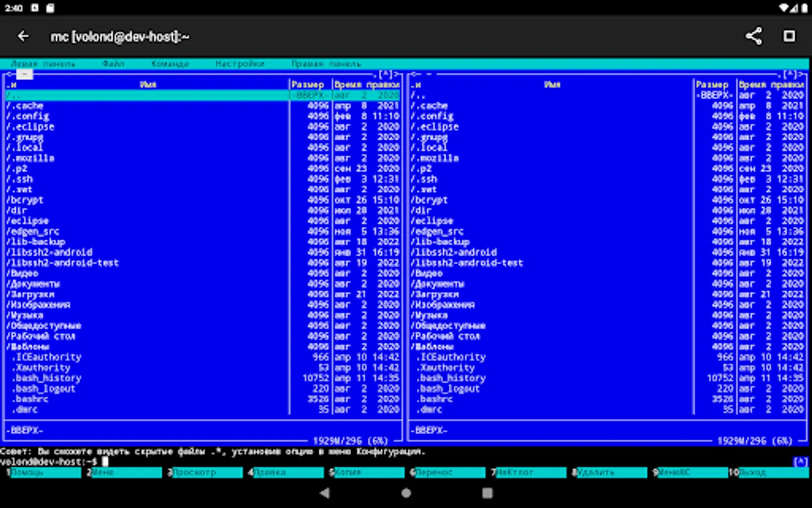The height and width of the screenshot is (508, 812).
Task: Open the Команда menu
Action: point(170,64)
